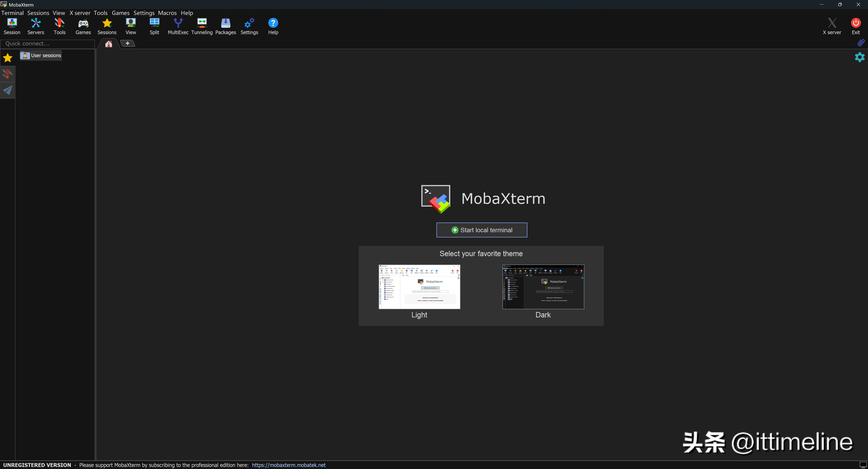Viewport: 868px width, 469px height.
Task: Open the mobaxterm.mobatek.net link
Action: 288,465
